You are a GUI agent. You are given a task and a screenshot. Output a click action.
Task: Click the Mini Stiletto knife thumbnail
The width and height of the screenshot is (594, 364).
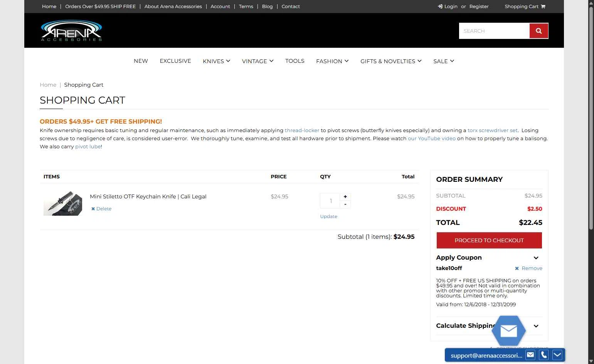[63, 203]
